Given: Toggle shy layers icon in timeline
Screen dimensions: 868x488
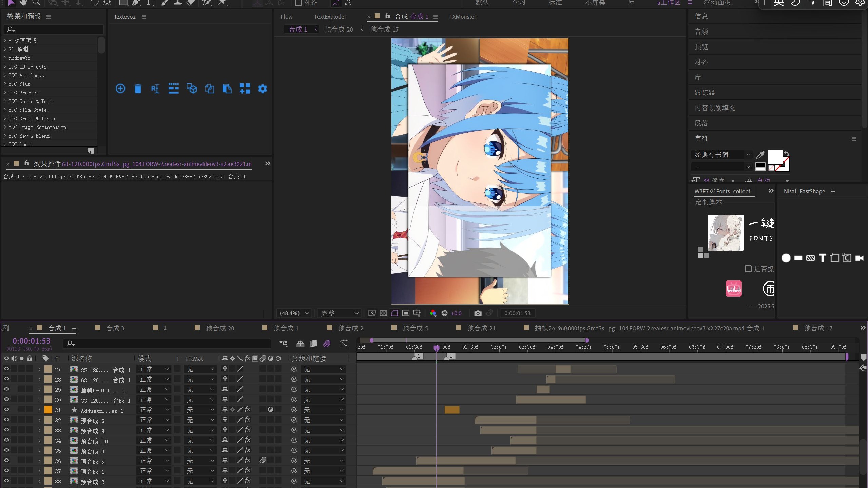Looking at the screenshot, I should pyautogui.click(x=300, y=344).
